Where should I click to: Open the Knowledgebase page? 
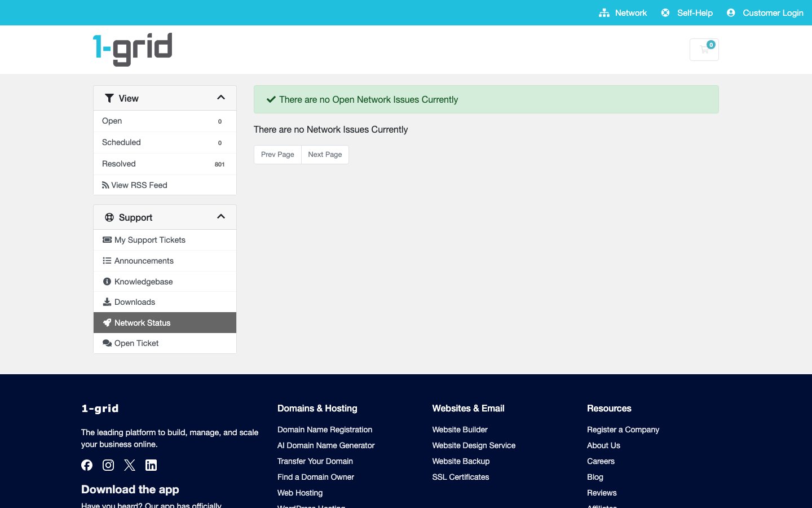tap(165, 282)
